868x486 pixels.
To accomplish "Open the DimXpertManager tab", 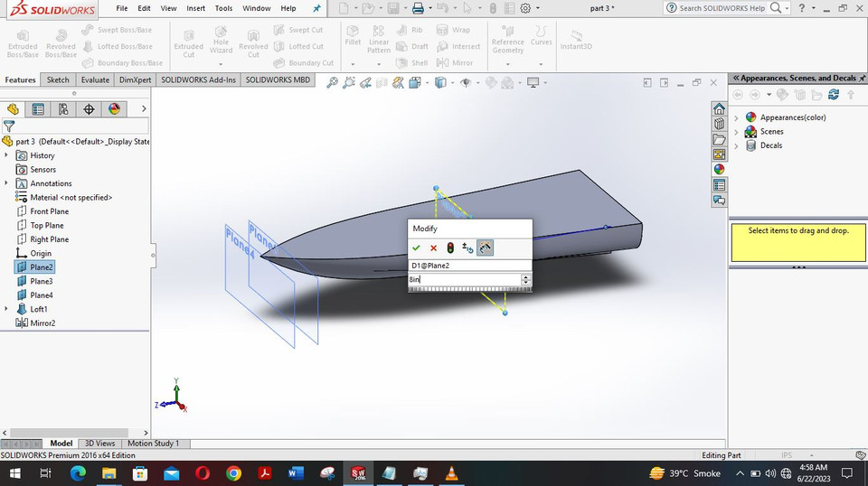I will point(89,109).
